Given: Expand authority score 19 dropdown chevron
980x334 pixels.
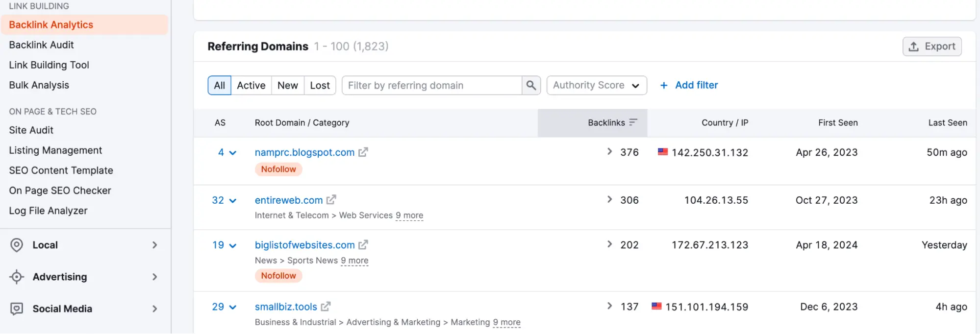Looking at the screenshot, I should 233,246.
